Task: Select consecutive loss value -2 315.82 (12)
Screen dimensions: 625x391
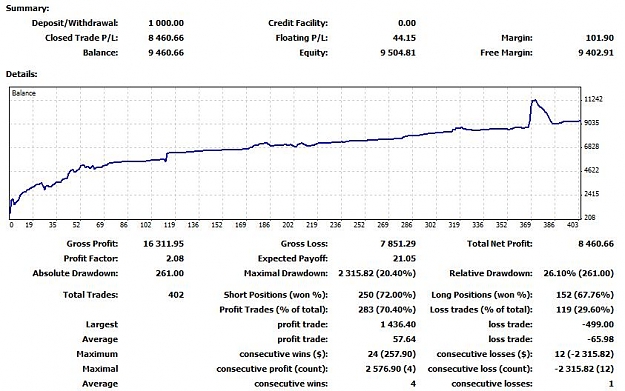Action: click(584, 369)
